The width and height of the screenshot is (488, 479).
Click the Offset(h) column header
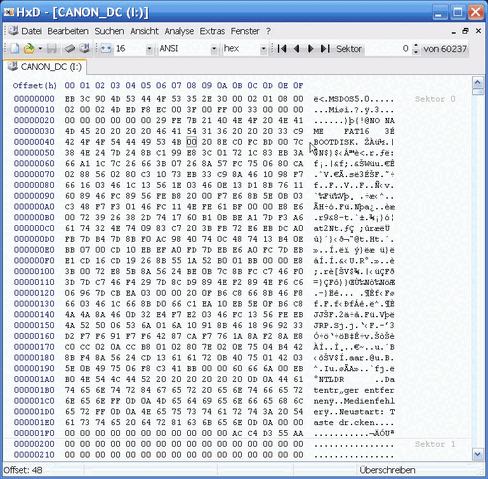pyautogui.click(x=35, y=86)
